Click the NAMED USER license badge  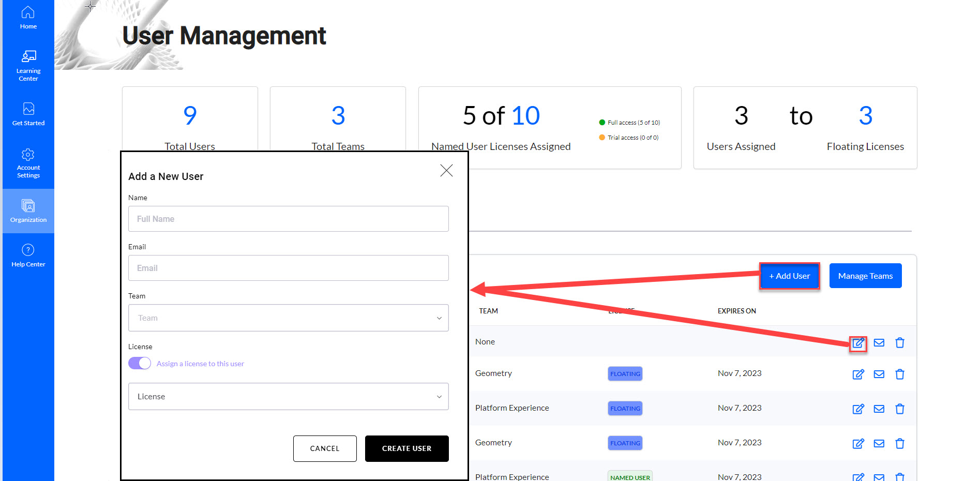coord(630,476)
